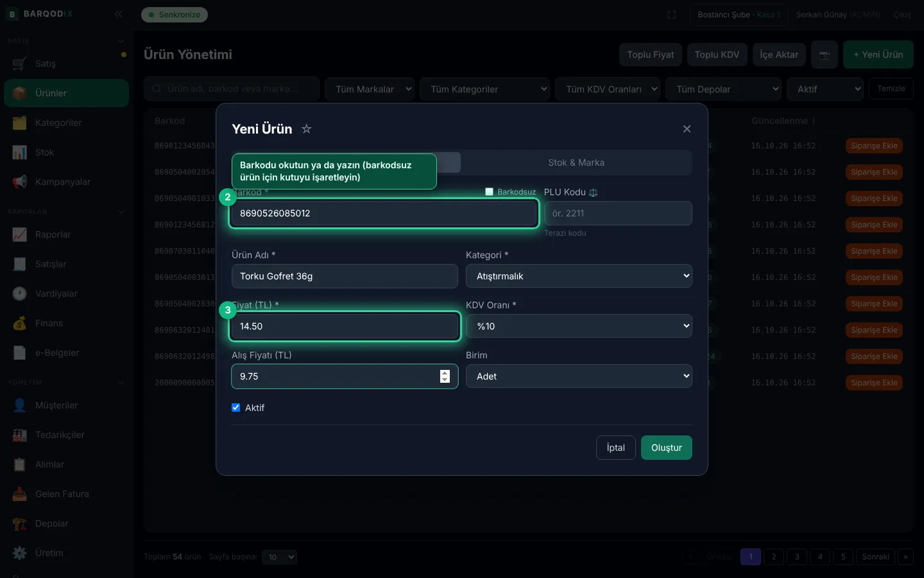924x578 pixels.
Task: Expand the Tüm Kategoriler filter dropdown
Action: pyautogui.click(x=485, y=89)
